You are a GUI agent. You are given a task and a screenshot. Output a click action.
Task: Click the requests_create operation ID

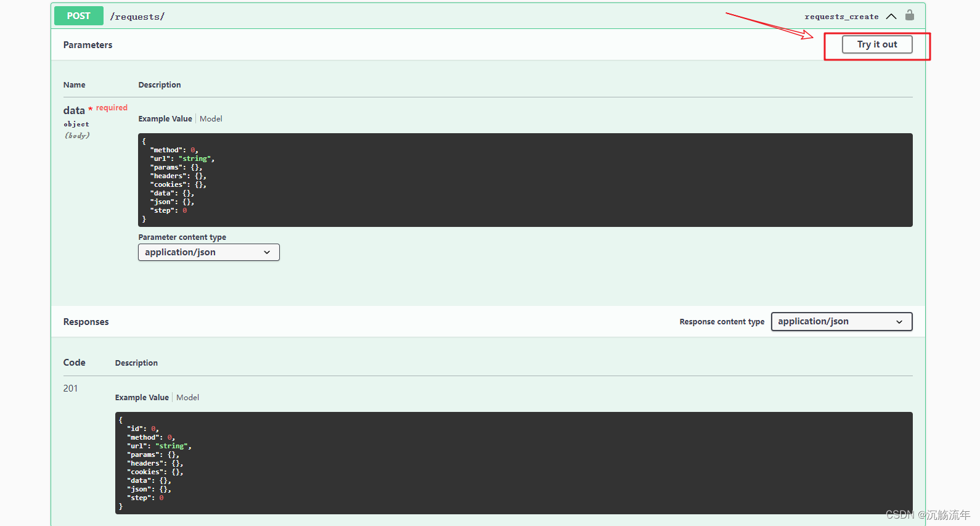coord(841,17)
